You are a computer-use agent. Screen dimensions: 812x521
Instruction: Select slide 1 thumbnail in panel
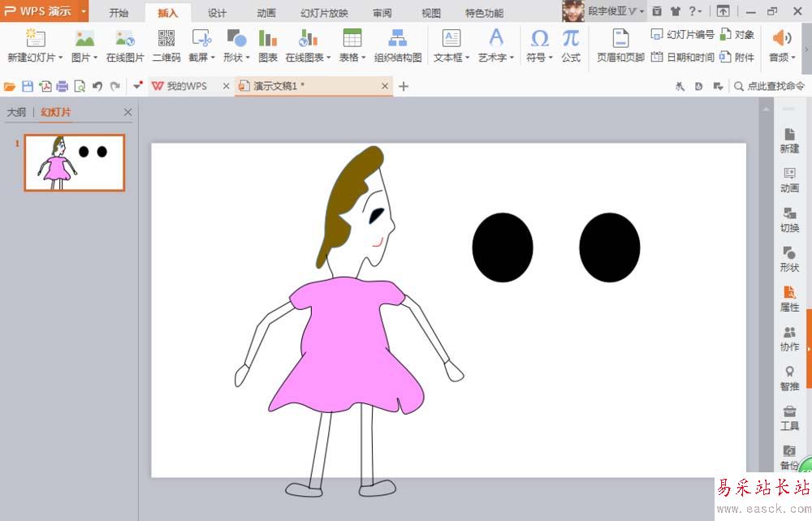coord(74,162)
